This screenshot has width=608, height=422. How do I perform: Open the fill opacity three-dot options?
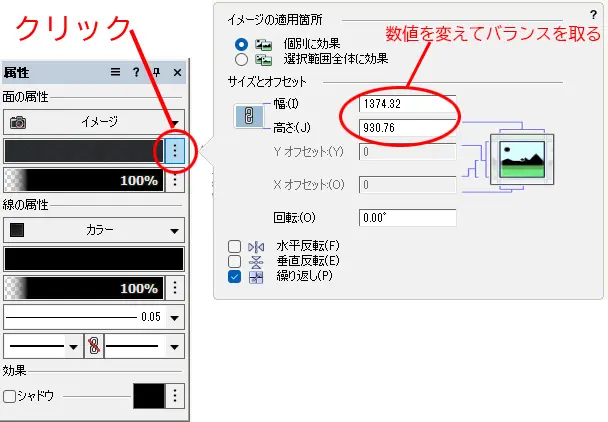175,180
